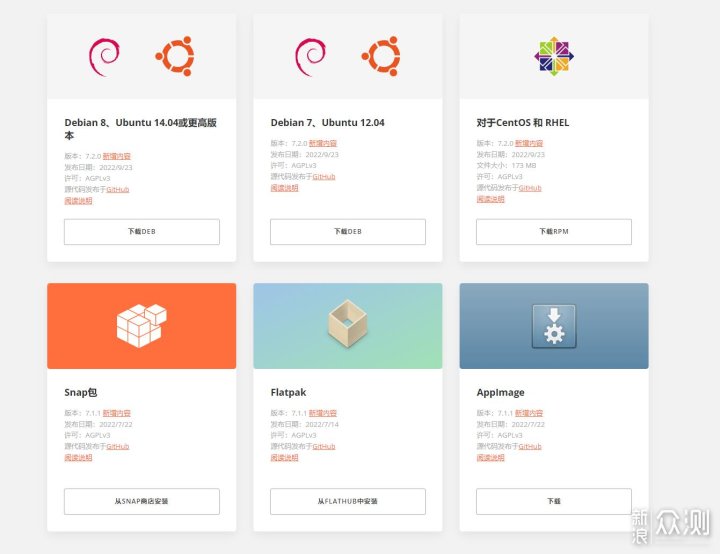Open GitHub link in AppImage card
Image resolution: width=720 pixels, height=554 pixels.
coord(530,446)
